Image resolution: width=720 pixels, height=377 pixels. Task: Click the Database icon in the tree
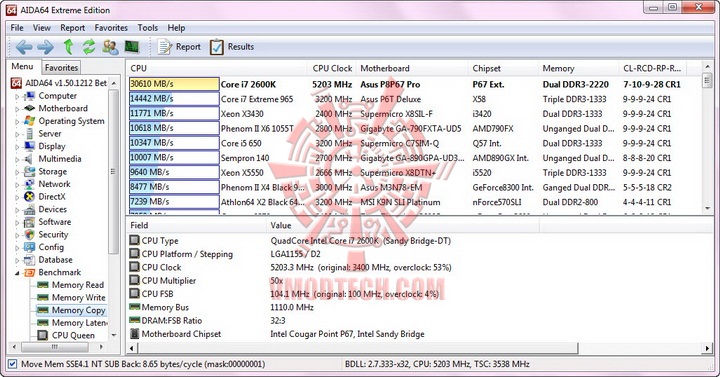[x=29, y=260]
